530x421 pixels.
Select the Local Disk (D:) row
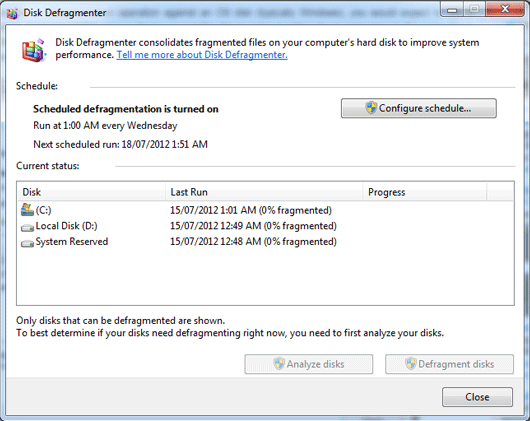(265, 226)
